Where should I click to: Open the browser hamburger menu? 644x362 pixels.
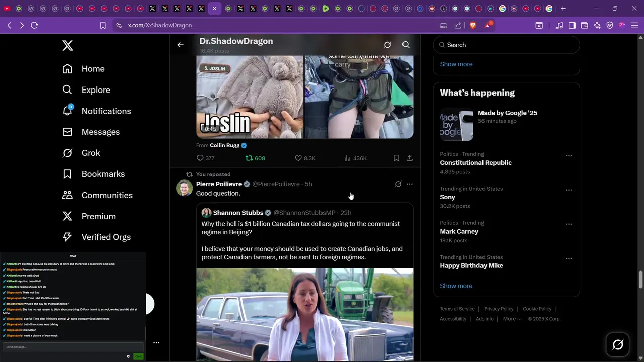(x=635, y=25)
